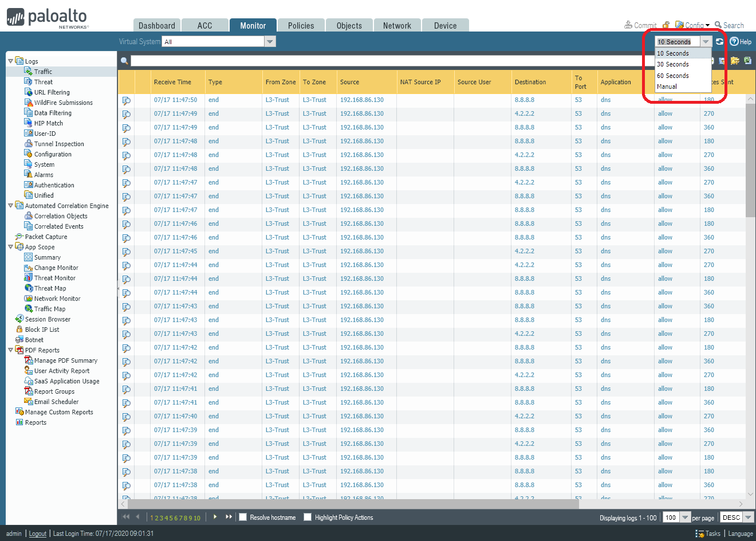This screenshot has height=541, width=756.
Task: Go to page 5 of logs
Action: [171, 518]
